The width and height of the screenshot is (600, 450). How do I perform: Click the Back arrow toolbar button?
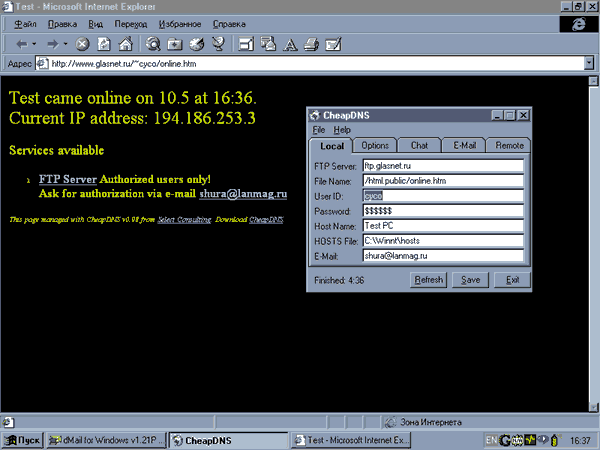point(22,44)
